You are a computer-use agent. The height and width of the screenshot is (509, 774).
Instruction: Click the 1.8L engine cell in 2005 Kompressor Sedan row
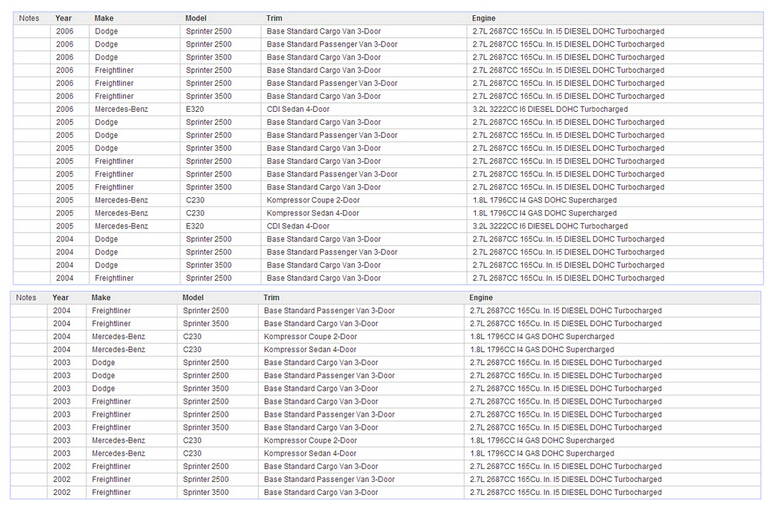(544, 213)
